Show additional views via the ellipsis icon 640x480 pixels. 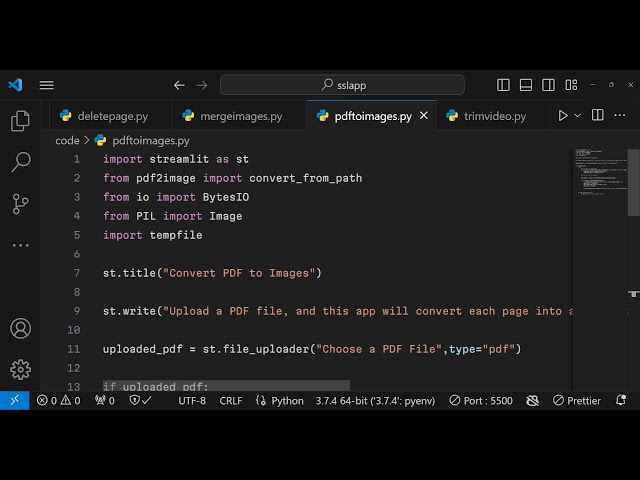pyautogui.click(x=20, y=245)
